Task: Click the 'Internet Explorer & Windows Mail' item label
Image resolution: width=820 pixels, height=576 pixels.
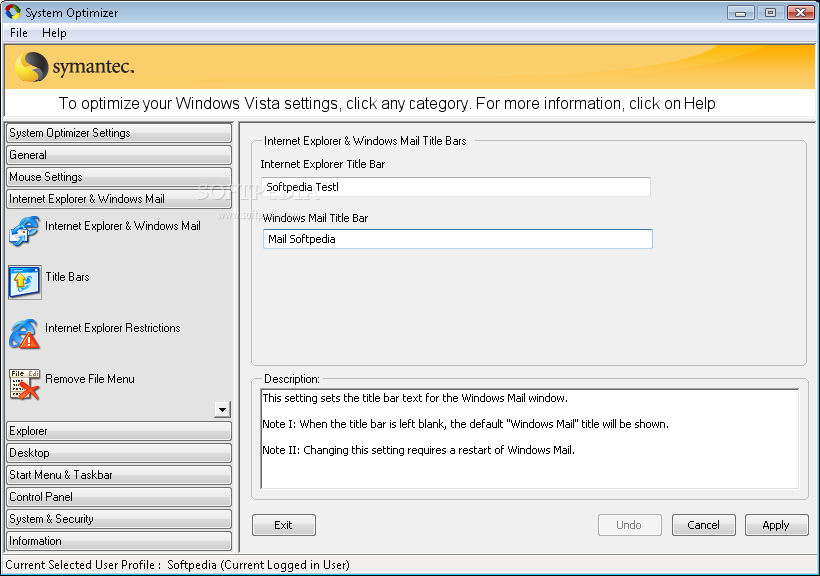Action: click(123, 226)
